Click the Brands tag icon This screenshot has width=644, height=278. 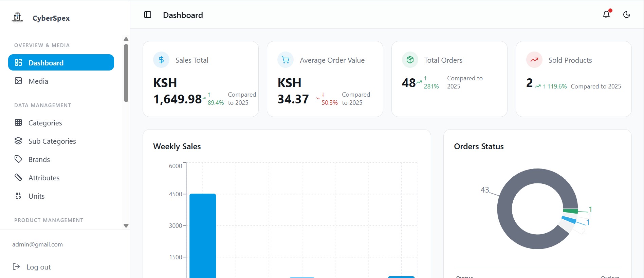click(18, 159)
